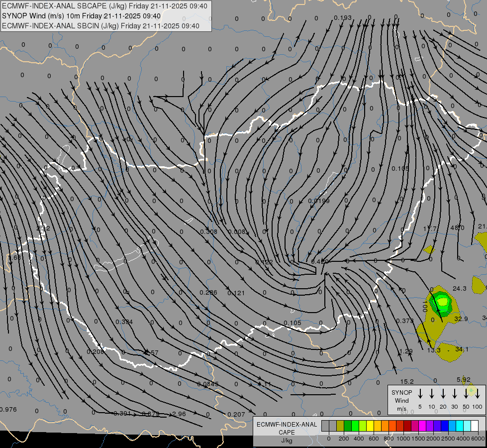Click the 0.286 value on the map
This screenshot has height=448, width=487.
208,293
